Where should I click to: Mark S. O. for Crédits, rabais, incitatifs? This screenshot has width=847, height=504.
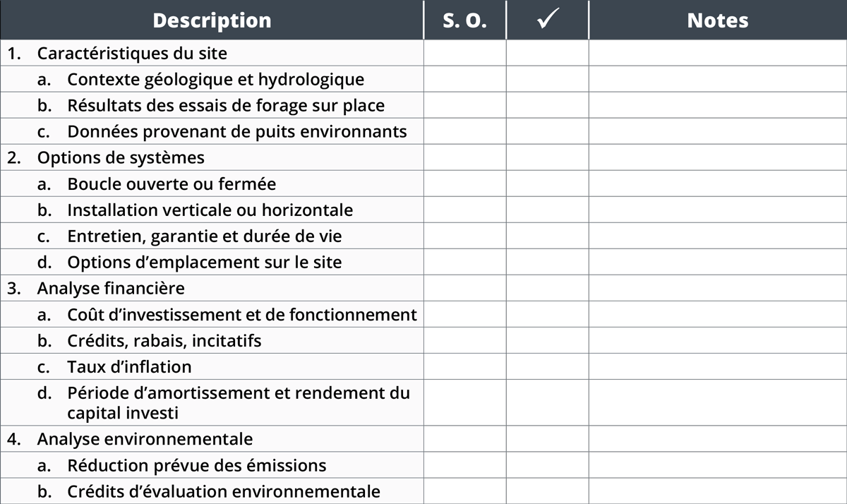[465, 340]
